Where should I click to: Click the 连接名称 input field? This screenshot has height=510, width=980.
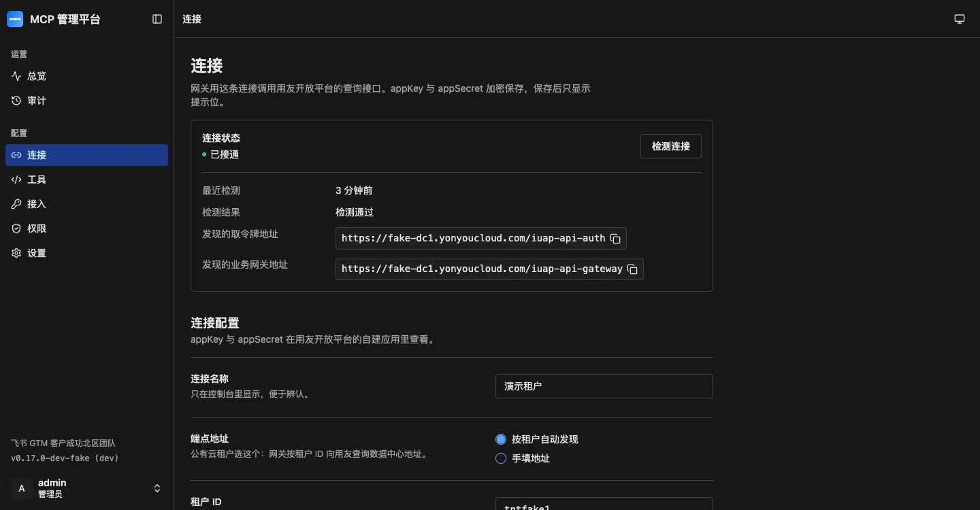point(604,386)
